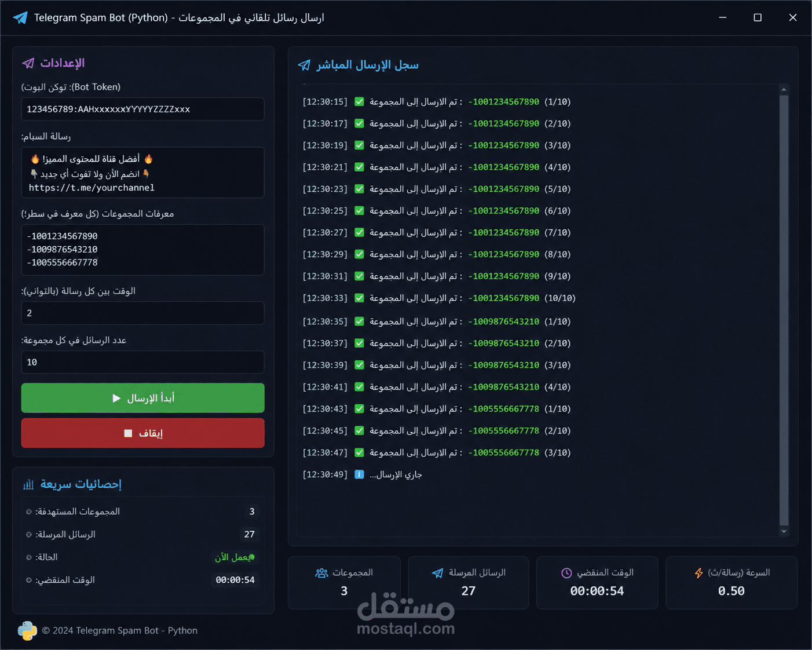Viewport: 812px width, 650px height.
Task: Click the elapsed time 00:00:54 in quick stats
Action: pos(235,580)
